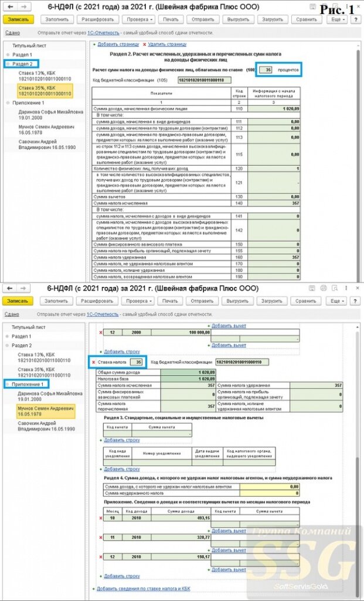Click line 110 value '1 020,09'
This screenshot has width=364, height=601.
[x=274, y=109]
